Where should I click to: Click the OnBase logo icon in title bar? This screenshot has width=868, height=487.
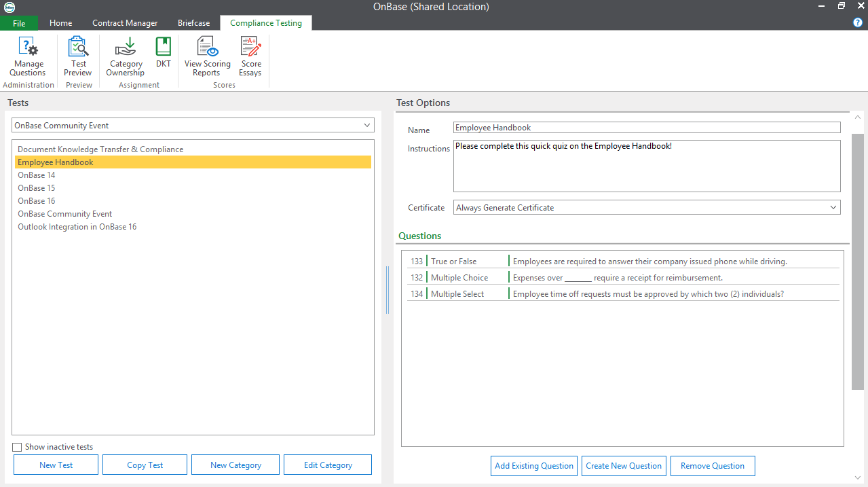10,7
